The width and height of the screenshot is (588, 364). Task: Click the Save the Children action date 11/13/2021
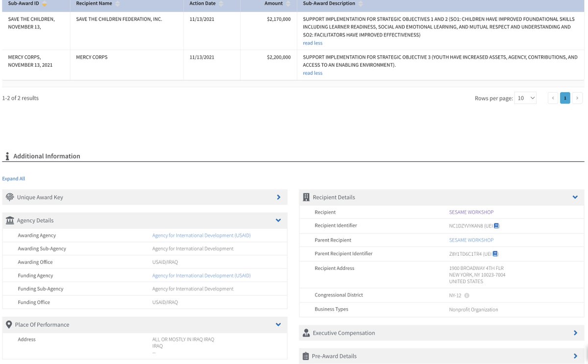[x=202, y=19]
